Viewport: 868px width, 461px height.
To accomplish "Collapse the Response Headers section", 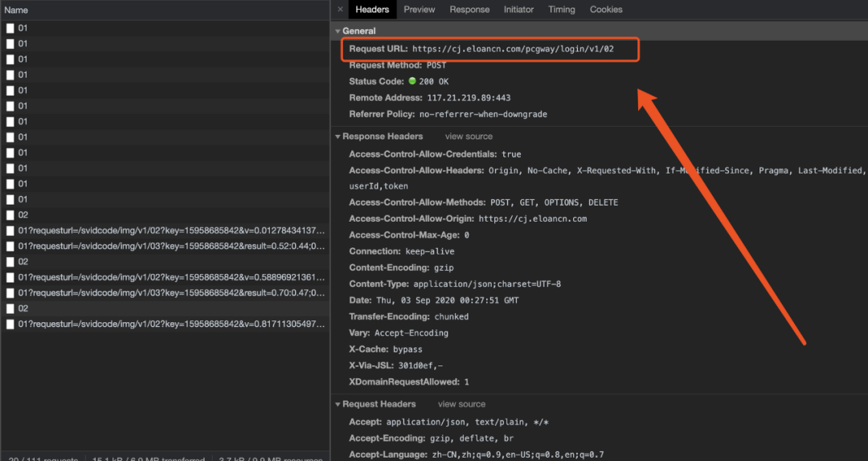I will coord(338,137).
